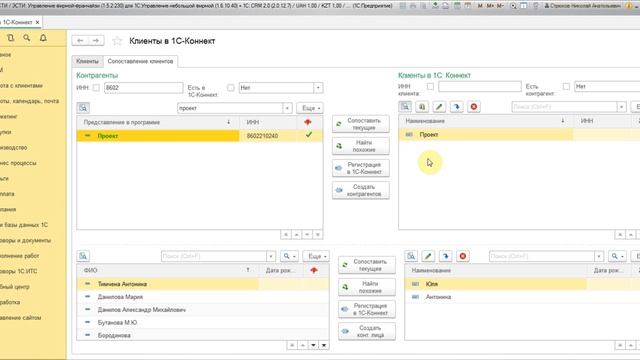
Task: Click the red pin column header in the ФИО list
Action: pyautogui.click(x=313, y=270)
